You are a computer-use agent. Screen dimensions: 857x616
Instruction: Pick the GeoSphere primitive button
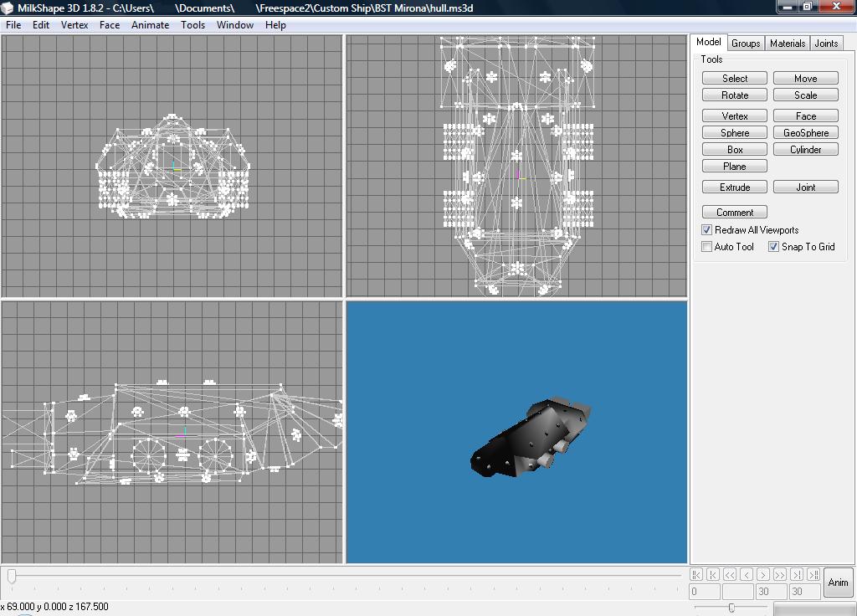tap(806, 133)
